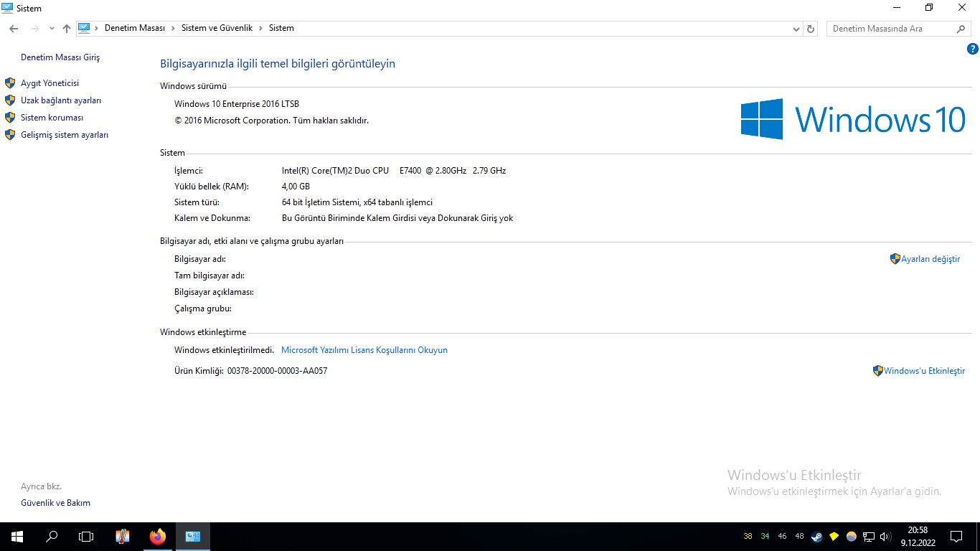The image size is (980, 551).
Task: Click the round orange-blue tray icon
Action: pos(852,537)
